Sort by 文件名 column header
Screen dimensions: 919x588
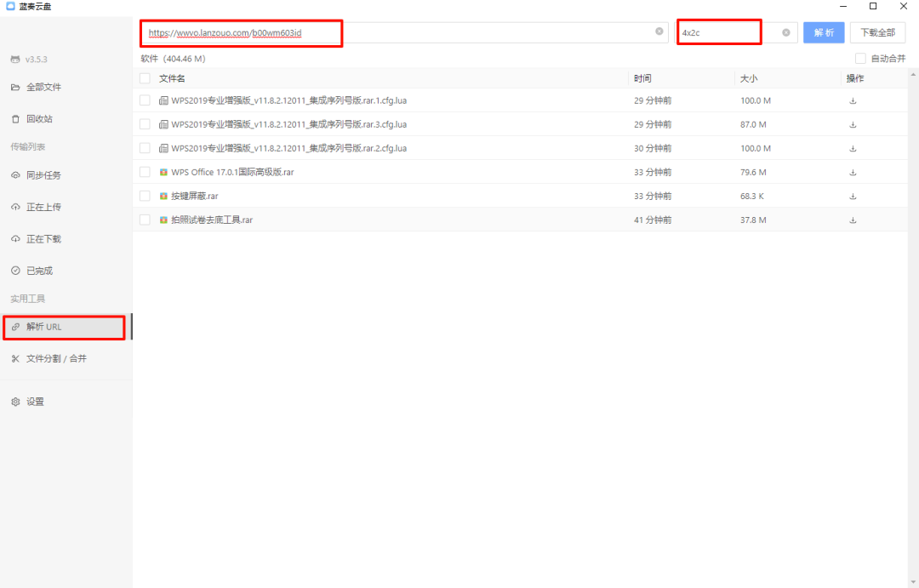(172, 78)
